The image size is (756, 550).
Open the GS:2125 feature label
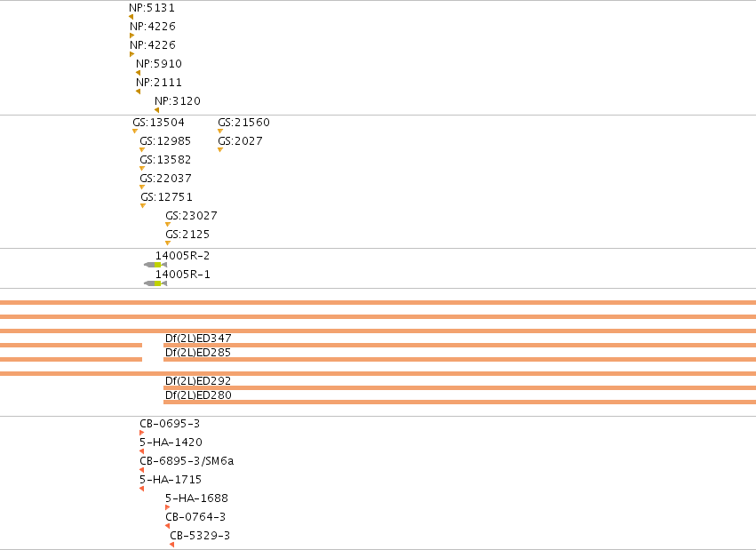[187, 235]
